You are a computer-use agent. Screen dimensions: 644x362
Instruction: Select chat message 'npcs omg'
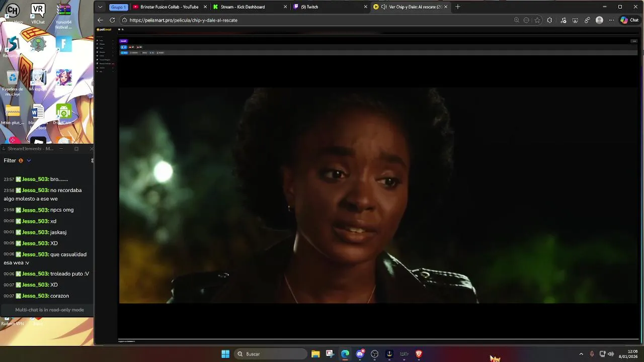click(x=62, y=210)
